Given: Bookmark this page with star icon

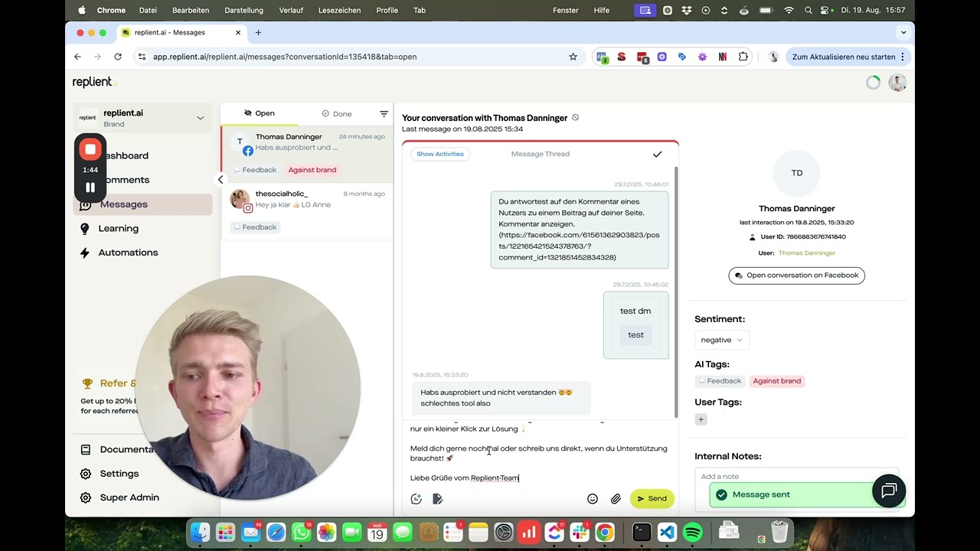Looking at the screenshot, I should click(x=573, y=57).
